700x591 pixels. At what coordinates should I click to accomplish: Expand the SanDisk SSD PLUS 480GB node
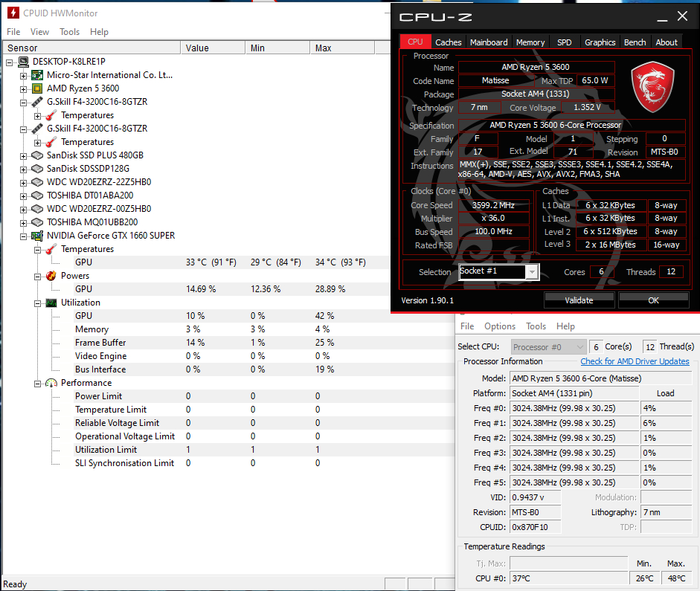pyautogui.click(x=23, y=156)
